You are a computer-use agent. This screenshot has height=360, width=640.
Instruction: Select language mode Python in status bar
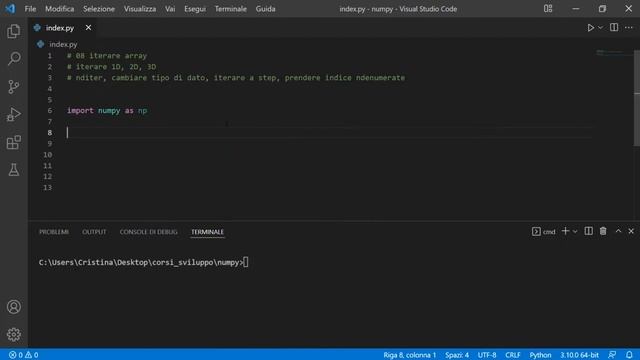click(x=540, y=355)
